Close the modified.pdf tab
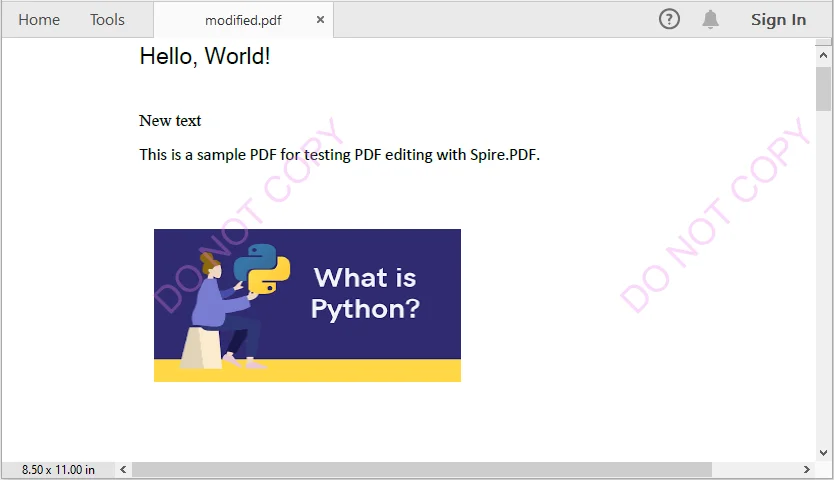Image resolution: width=834 pixels, height=480 pixels. [320, 20]
